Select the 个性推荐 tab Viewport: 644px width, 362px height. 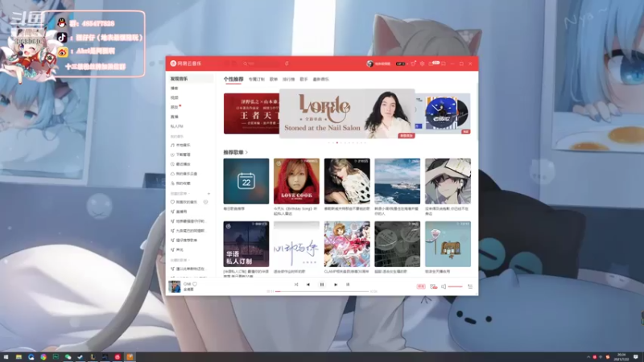[x=233, y=79]
